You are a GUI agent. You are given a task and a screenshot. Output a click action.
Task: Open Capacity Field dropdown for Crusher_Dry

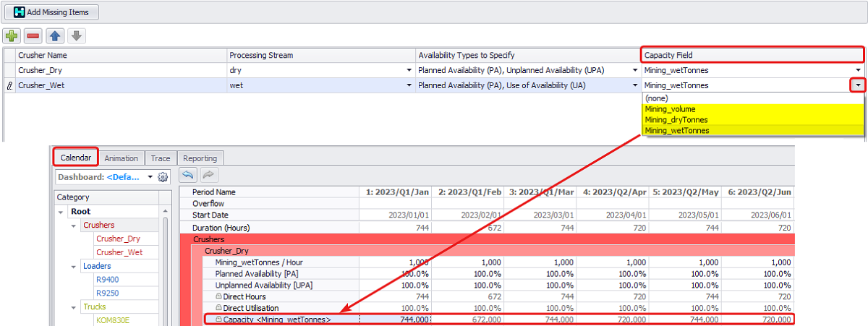[x=857, y=71]
